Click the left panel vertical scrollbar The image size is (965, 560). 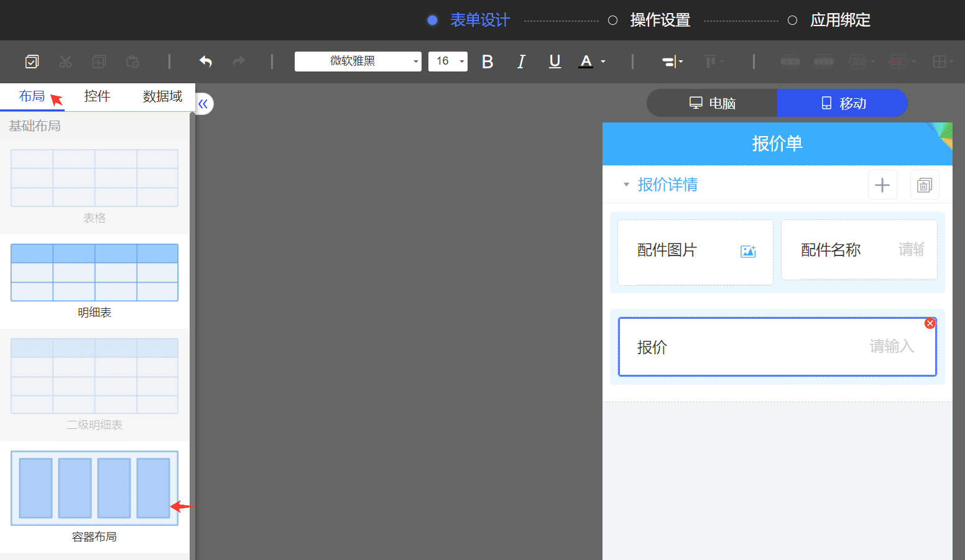point(192,336)
